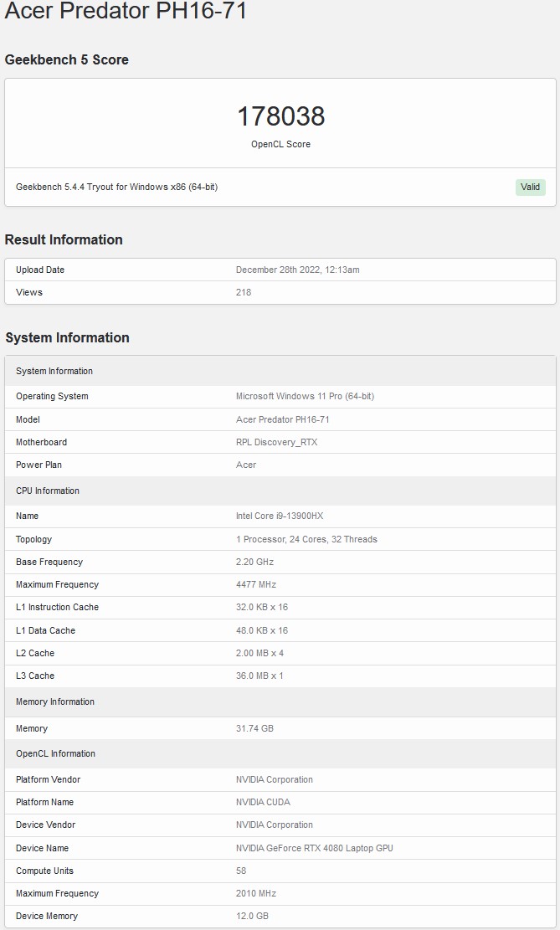The width and height of the screenshot is (560, 930).
Task: Click the green Valid badge
Action: point(531,188)
